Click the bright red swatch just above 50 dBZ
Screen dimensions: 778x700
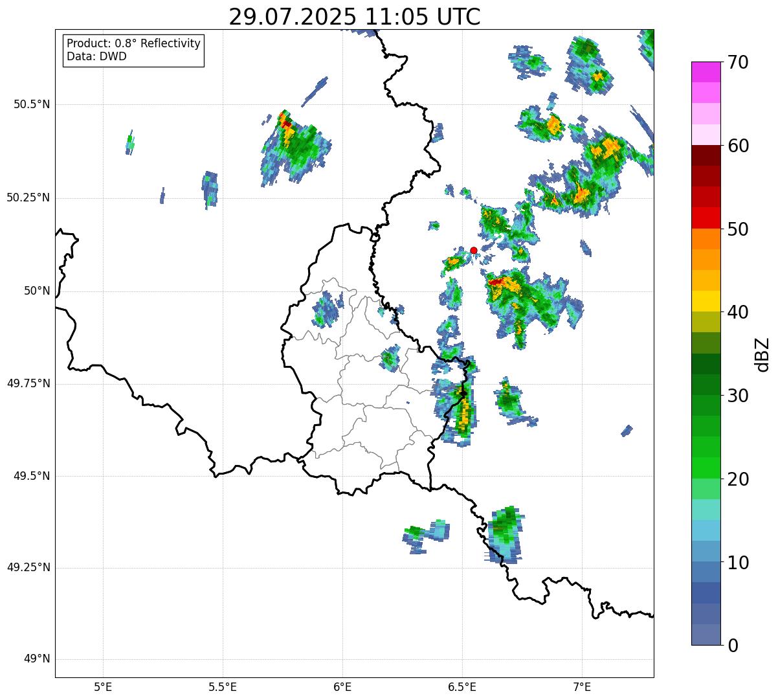[x=706, y=218]
